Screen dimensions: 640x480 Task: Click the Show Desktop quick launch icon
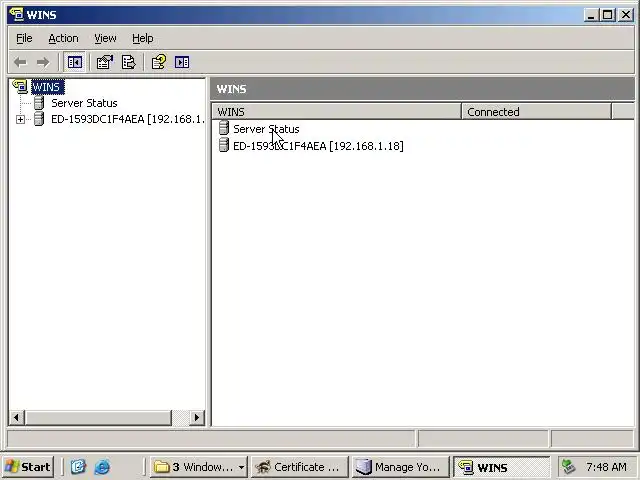(x=78, y=467)
